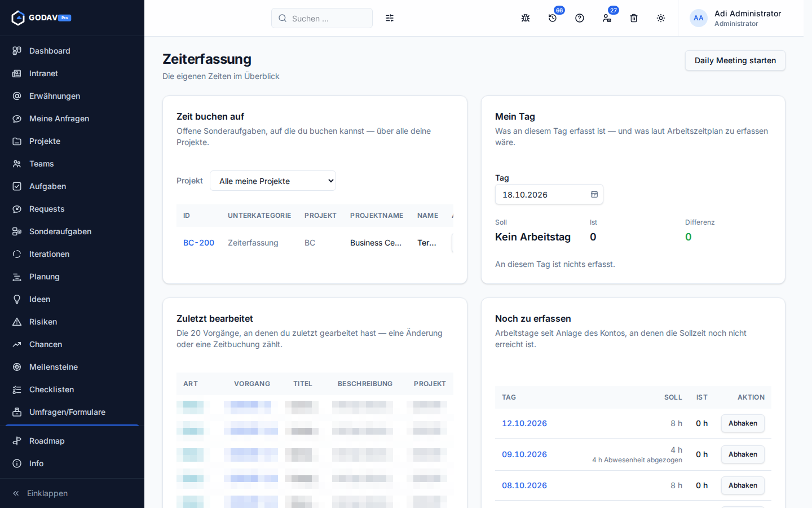Click the Risiken warning triangle icon
The image size is (812, 508).
pos(17,322)
